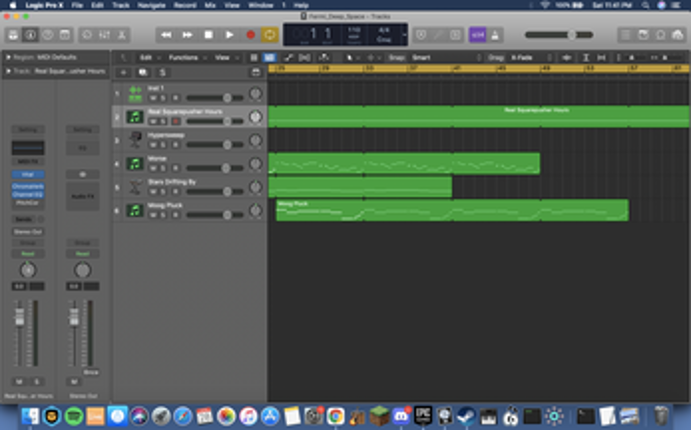
Task: Open the Snap mode Smart dropdown
Action: pos(446,57)
